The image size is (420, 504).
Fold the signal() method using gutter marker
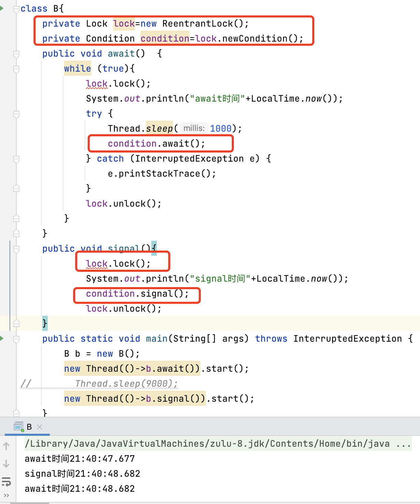[16, 249]
